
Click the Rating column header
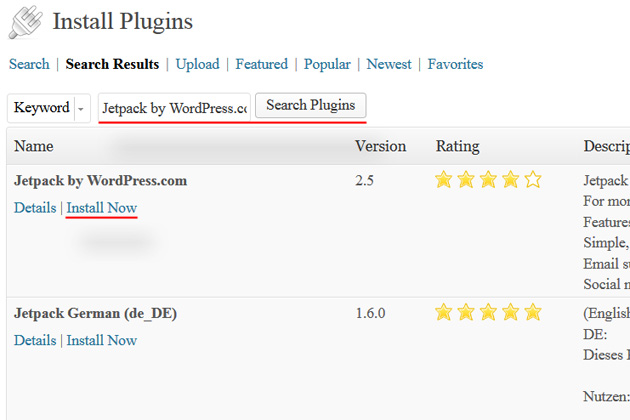coord(458,146)
